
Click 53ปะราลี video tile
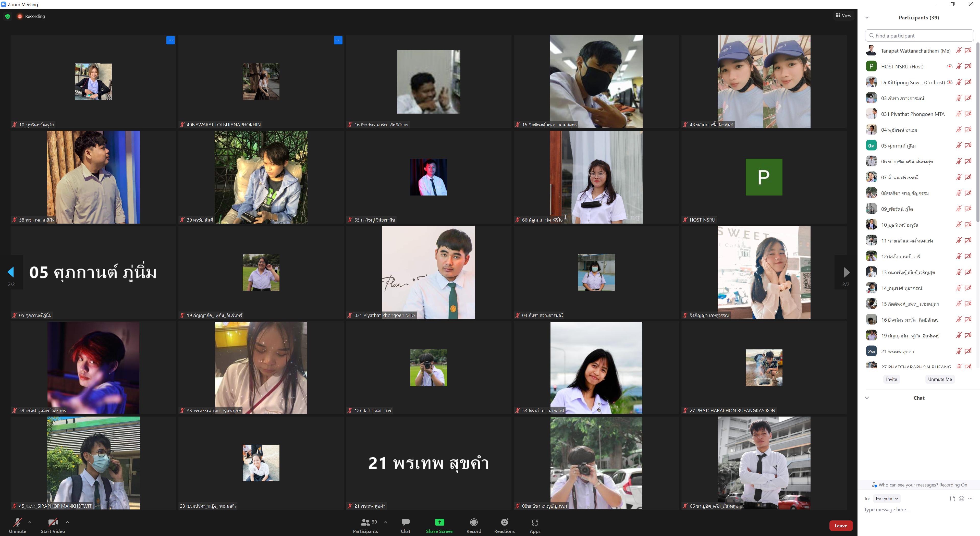pyautogui.click(x=596, y=368)
